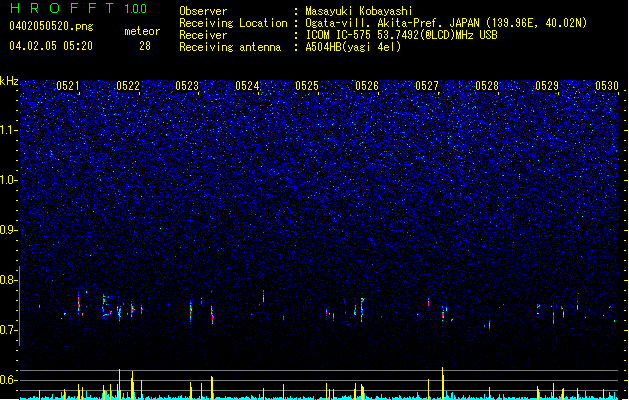The width and height of the screenshot is (629, 400).
Task: Select the filename 0402050520.png
Action: click(x=51, y=26)
